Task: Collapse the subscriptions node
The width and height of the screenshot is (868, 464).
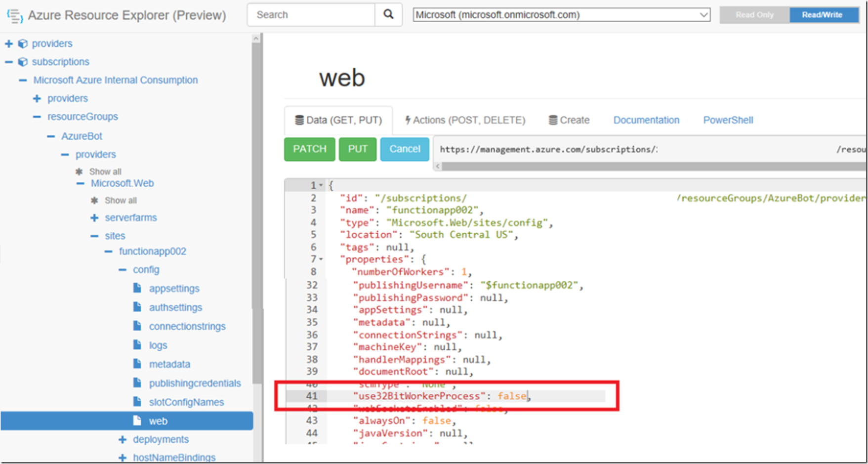Action: click(9, 62)
